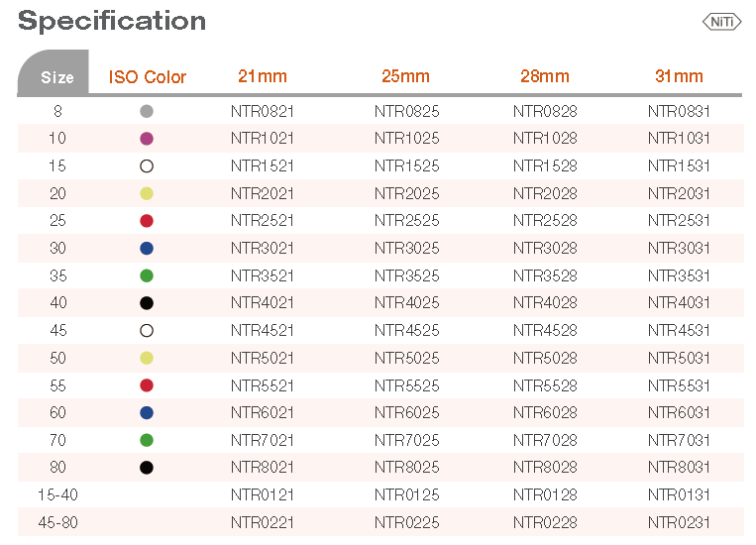This screenshot has width=756, height=545.
Task: Click the 21mm column header
Action: point(263,76)
